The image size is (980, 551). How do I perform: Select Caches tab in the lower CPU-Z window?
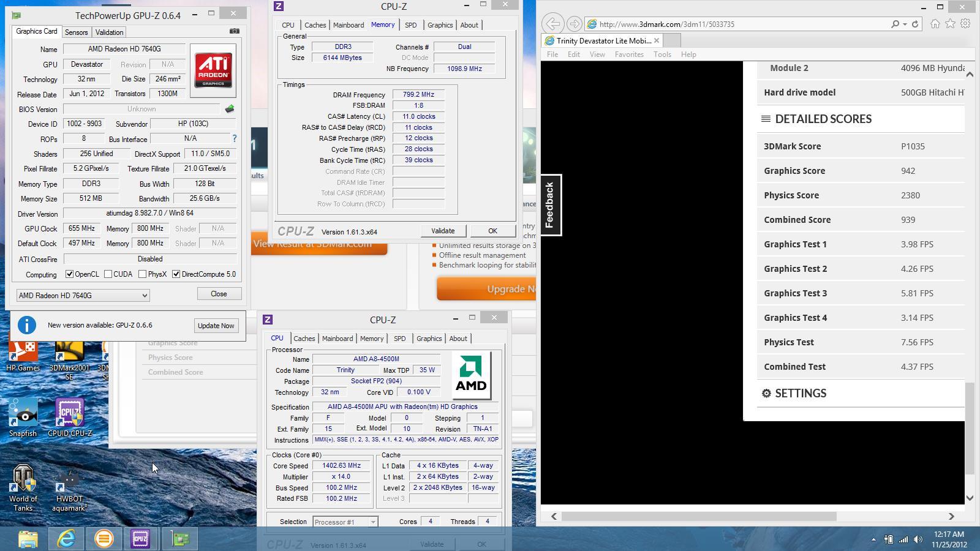coord(304,339)
